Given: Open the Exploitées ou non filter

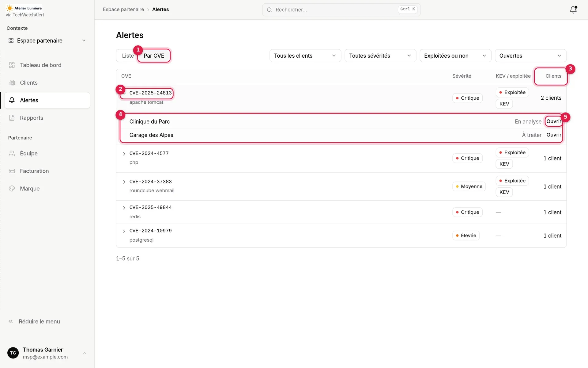Looking at the screenshot, I should tap(455, 56).
